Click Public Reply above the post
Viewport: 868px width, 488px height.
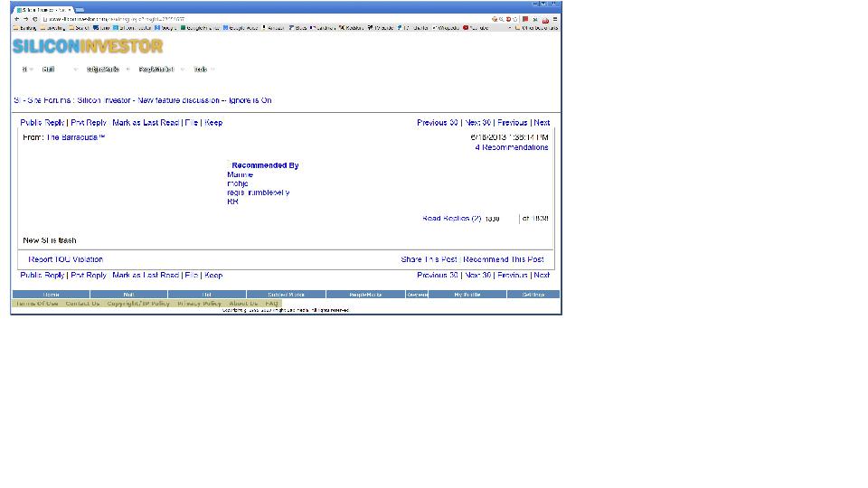point(42,123)
